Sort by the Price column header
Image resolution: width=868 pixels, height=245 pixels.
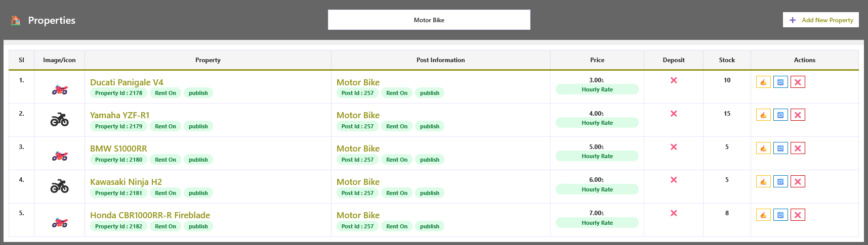coord(597,60)
